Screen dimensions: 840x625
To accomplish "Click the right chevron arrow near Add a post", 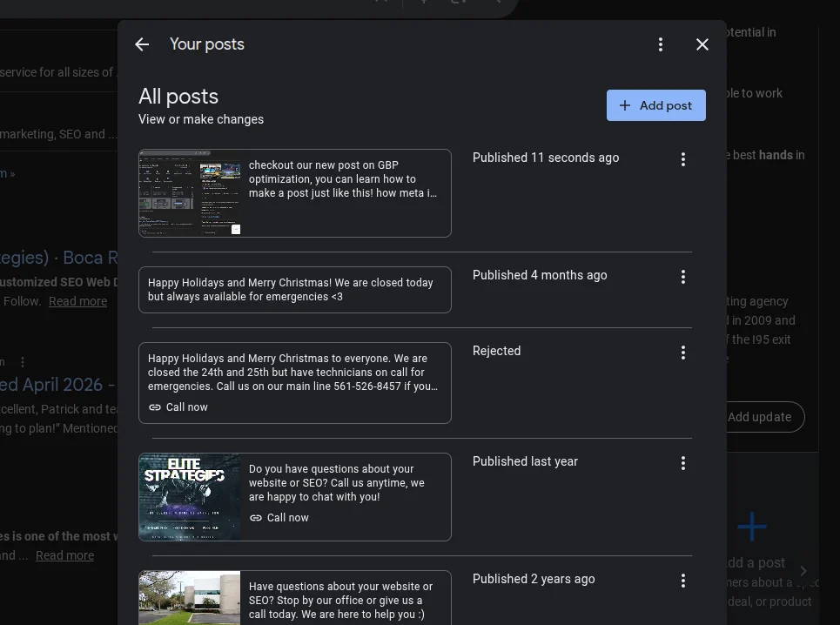I will coord(803,571).
